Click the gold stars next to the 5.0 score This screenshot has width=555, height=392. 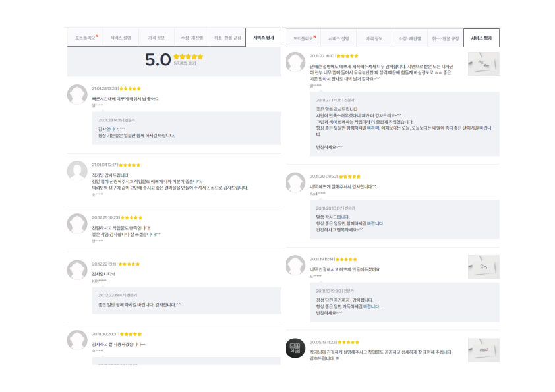(189, 57)
